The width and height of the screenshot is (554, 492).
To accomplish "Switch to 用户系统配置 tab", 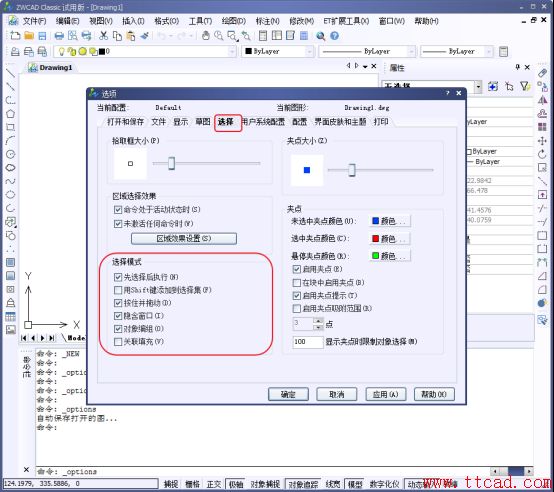I will pyautogui.click(x=264, y=122).
